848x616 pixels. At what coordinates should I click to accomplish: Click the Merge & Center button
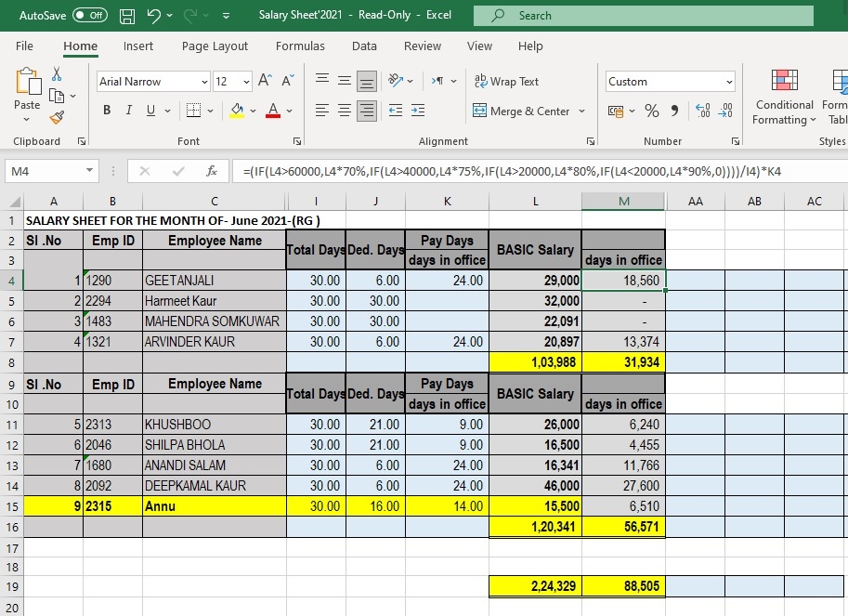pos(521,111)
